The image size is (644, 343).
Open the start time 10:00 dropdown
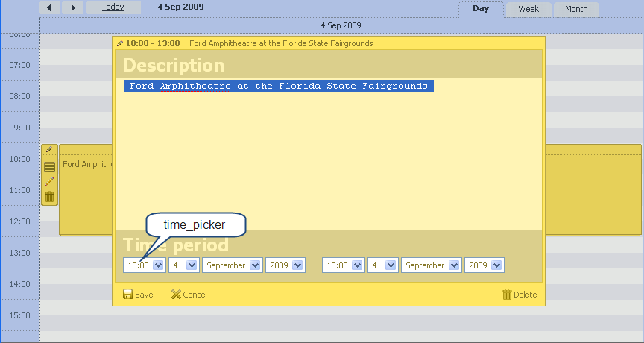point(158,265)
